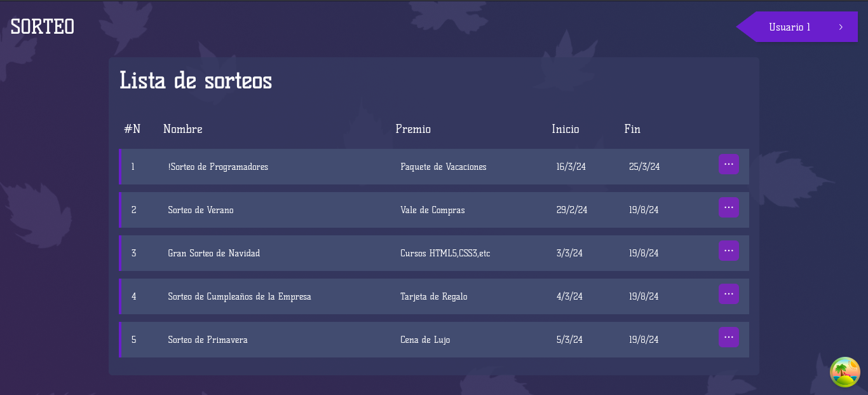Open options menu for Gran Sorteo de Navidad

click(x=729, y=251)
